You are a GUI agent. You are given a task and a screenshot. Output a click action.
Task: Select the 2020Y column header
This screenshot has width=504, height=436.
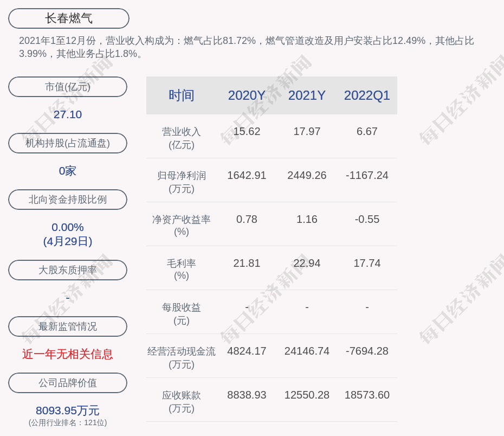point(247,95)
